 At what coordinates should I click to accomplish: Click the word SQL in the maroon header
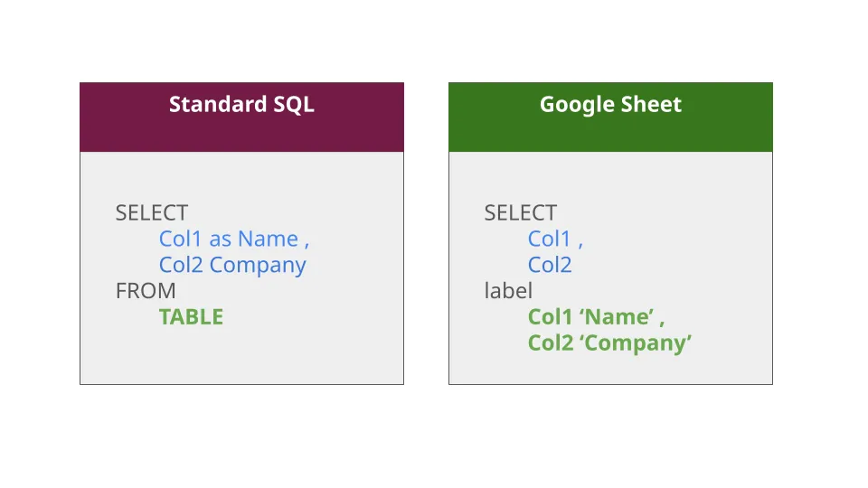pyautogui.click(x=291, y=105)
